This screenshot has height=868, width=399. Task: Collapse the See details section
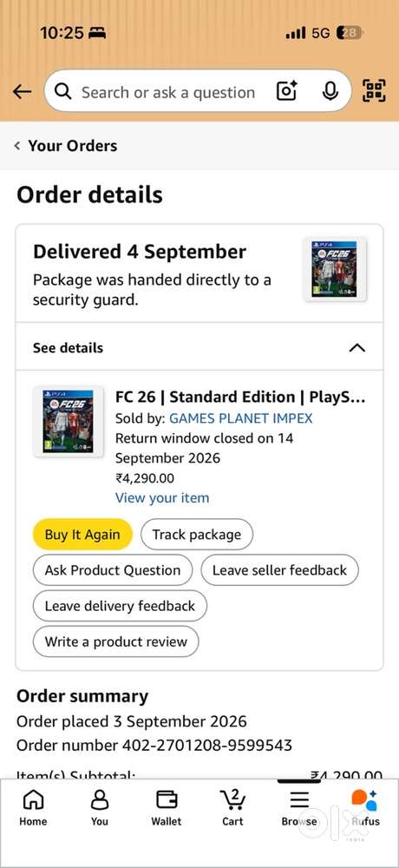pos(199,348)
